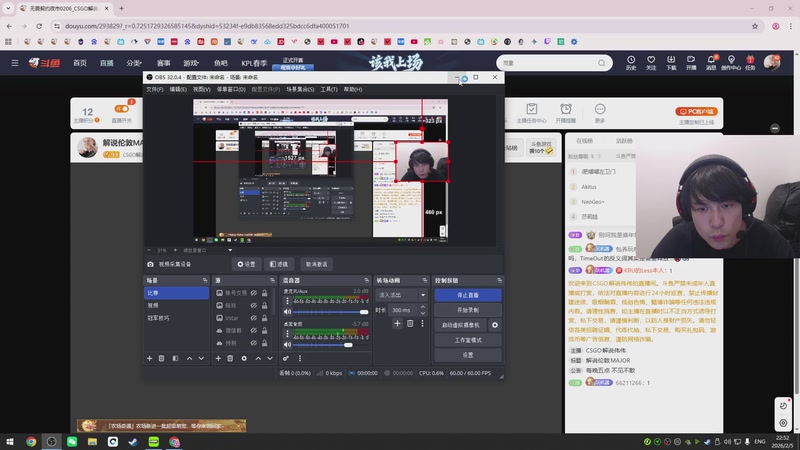
Task: Toggle lock on first source 账号交易
Action: [264, 293]
